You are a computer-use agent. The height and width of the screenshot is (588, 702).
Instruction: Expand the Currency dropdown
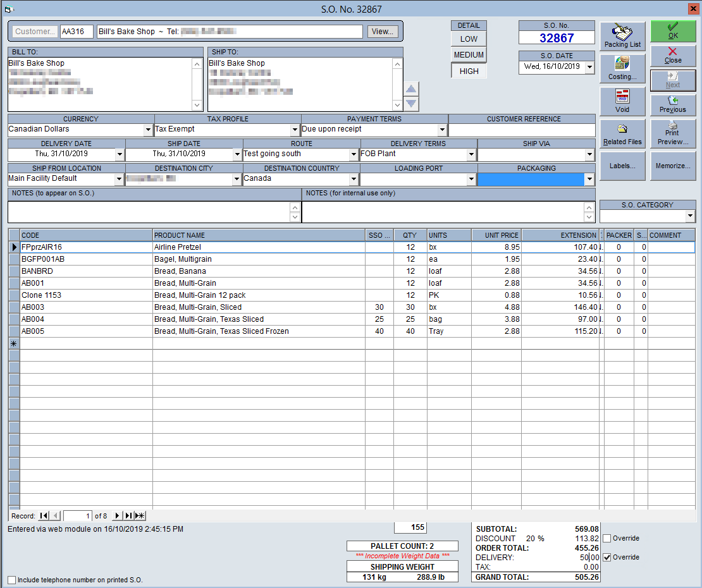tap(148, 130)
